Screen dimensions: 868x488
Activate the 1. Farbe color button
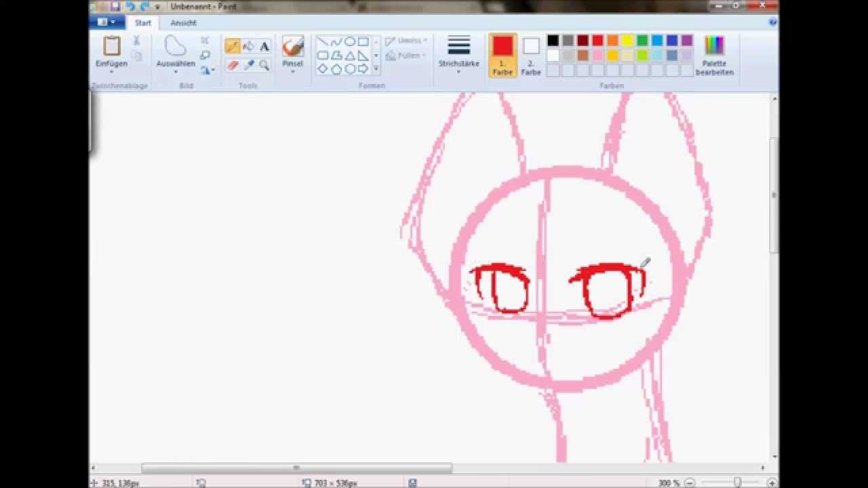tap(502, 56)
